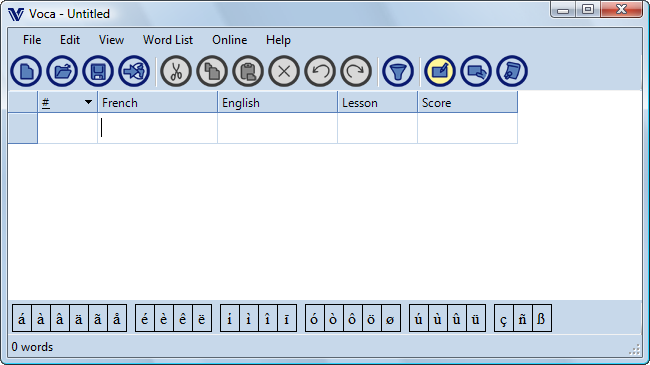
Task: Insert character ò
Action: click(x=334, y=319)
